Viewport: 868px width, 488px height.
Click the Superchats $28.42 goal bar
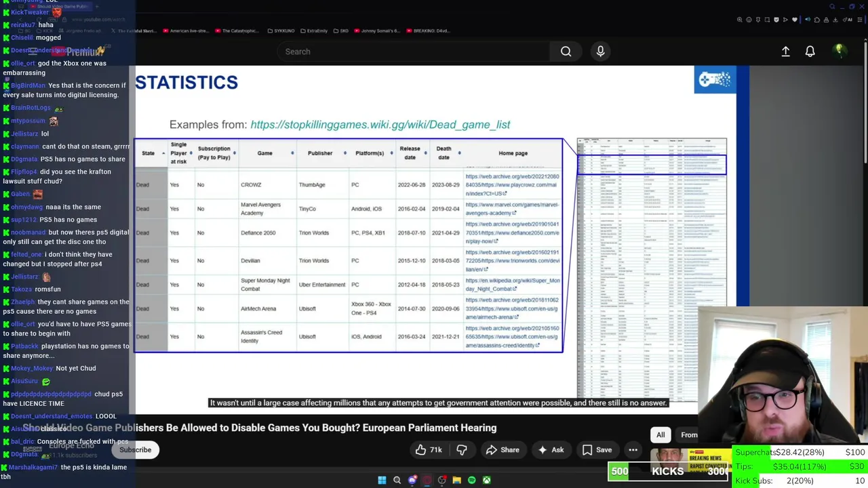point(800,453)
